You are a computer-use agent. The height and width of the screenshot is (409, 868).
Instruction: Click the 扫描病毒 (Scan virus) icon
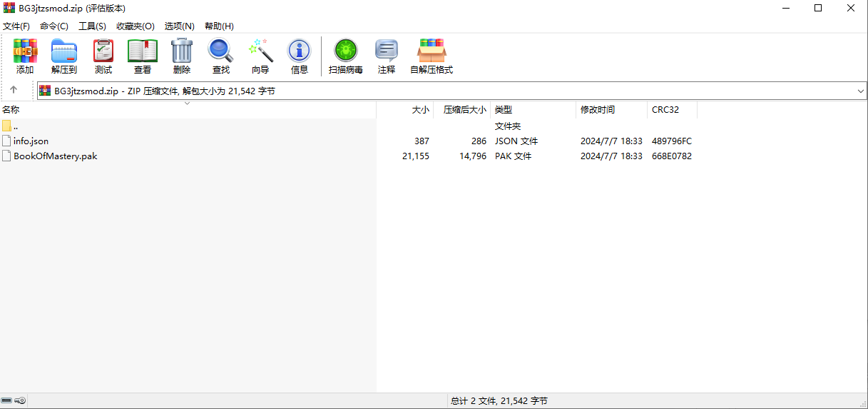[x=346, y=51]
